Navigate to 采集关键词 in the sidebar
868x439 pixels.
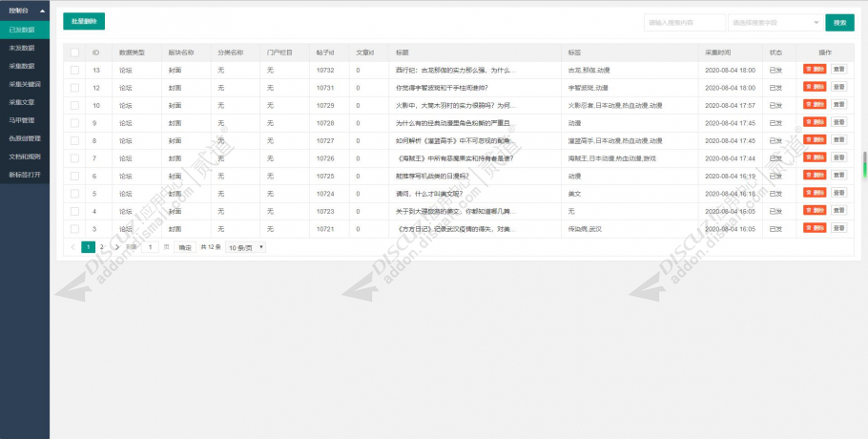(x=24, y=84)
